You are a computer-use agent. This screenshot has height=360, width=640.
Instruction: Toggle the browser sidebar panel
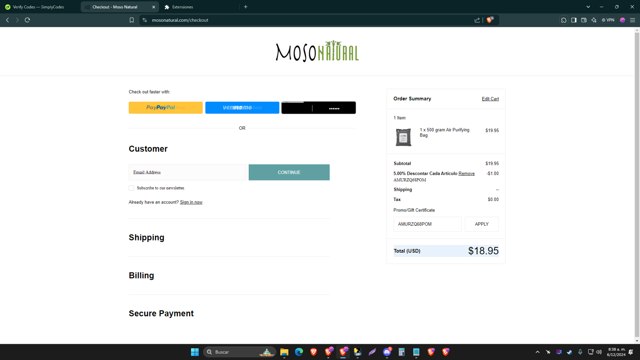pos(574,20)
